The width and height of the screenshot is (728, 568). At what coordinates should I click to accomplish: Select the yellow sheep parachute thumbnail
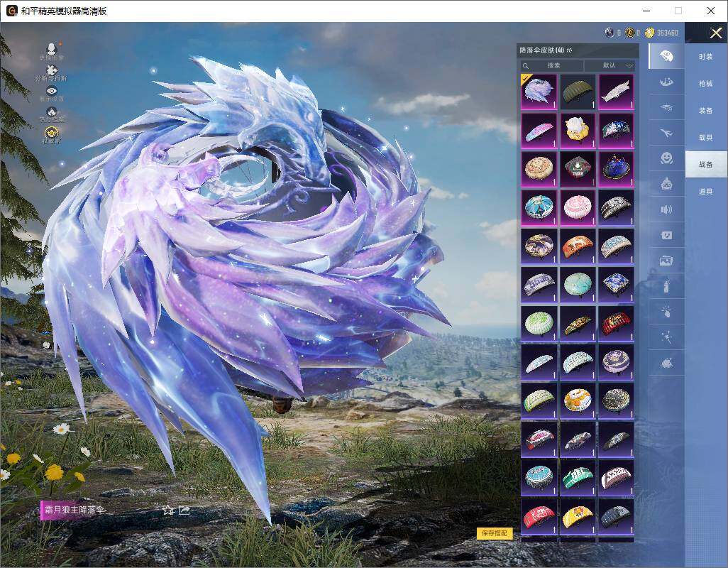(x=578, y=130)
